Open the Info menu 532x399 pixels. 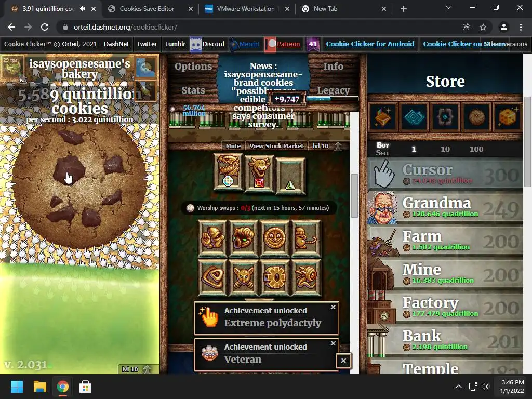tap(333, 66)
